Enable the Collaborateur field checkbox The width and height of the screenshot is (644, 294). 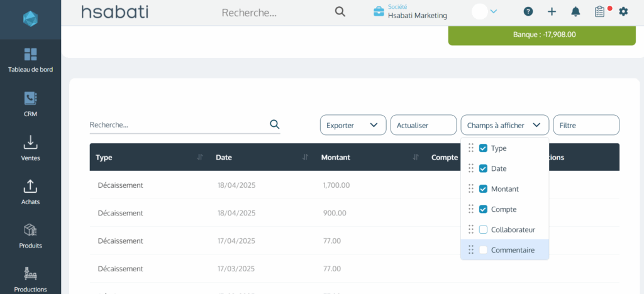coord(483,229)
